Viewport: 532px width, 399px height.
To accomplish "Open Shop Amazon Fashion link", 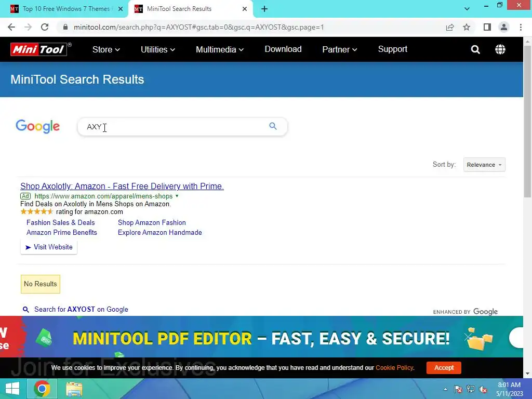I will [x=152, y=222].
